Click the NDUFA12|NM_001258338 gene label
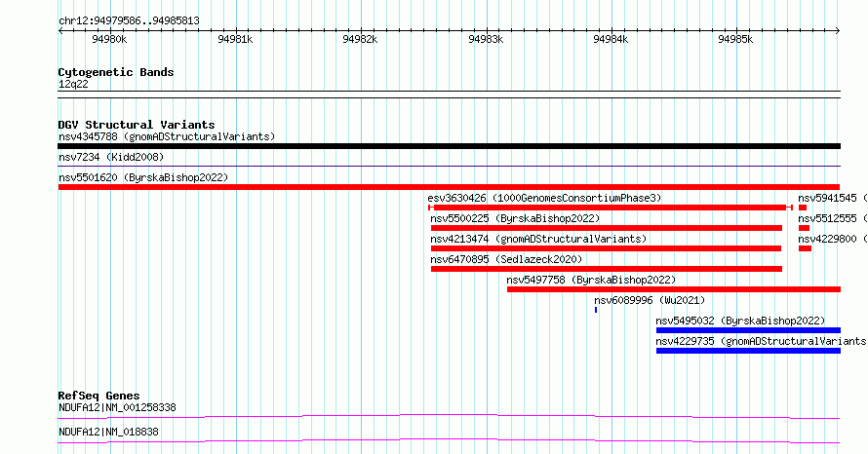Screen dimensions: 868x454 coord(117,407)
